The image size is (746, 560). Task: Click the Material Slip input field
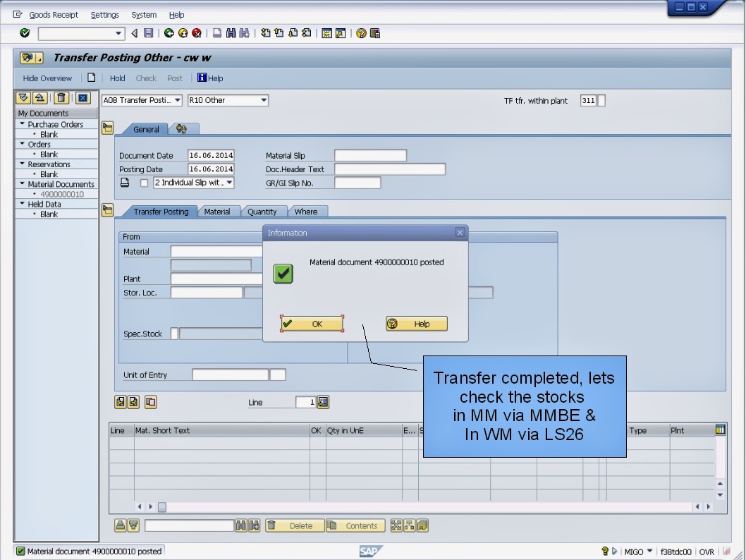370,154
